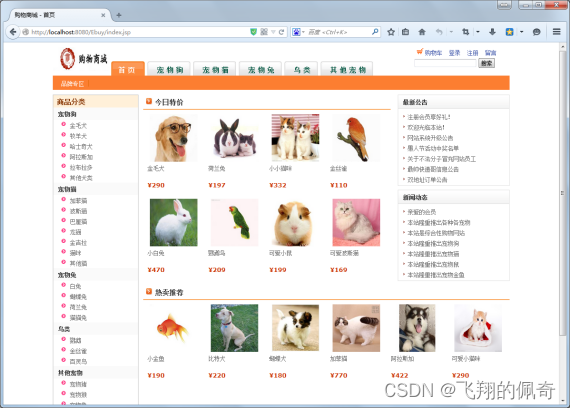Click the green shield security icon

[x=253, y=32]
